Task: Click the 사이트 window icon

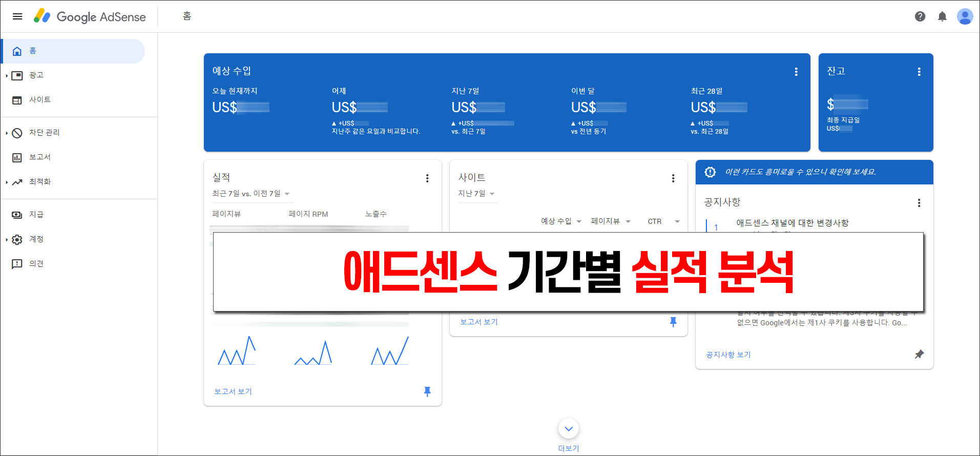Action: click(17, 100)
